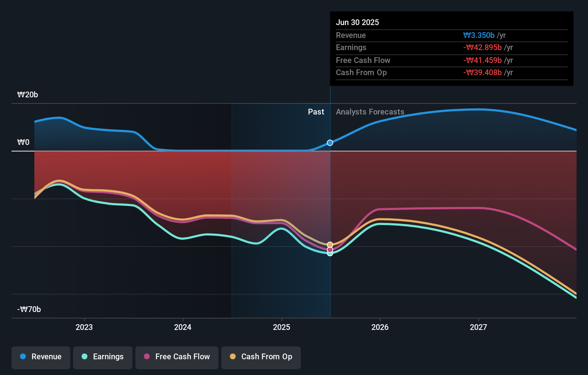Select the orange Cash From Op marker at the divider

[x=329, y=245]
